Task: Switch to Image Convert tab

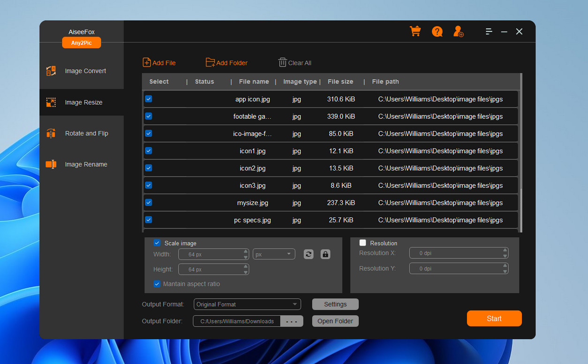Action: pos(82,71)
